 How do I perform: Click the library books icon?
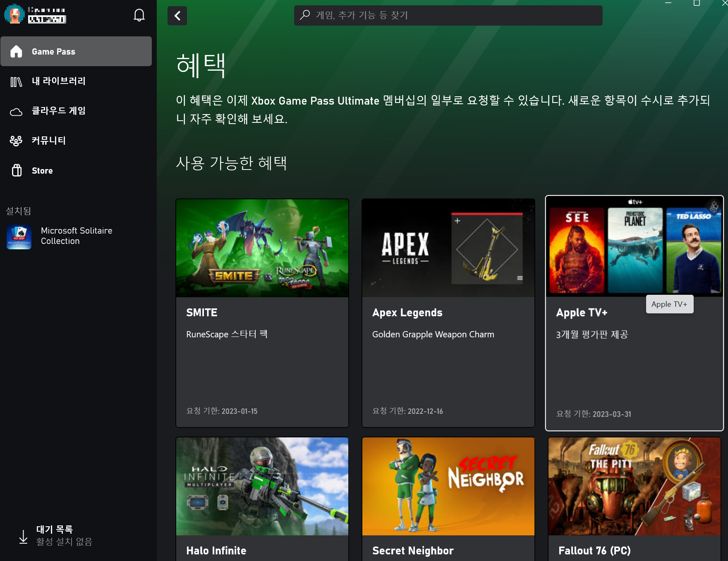pyautogui.click(x=16, y=81)
